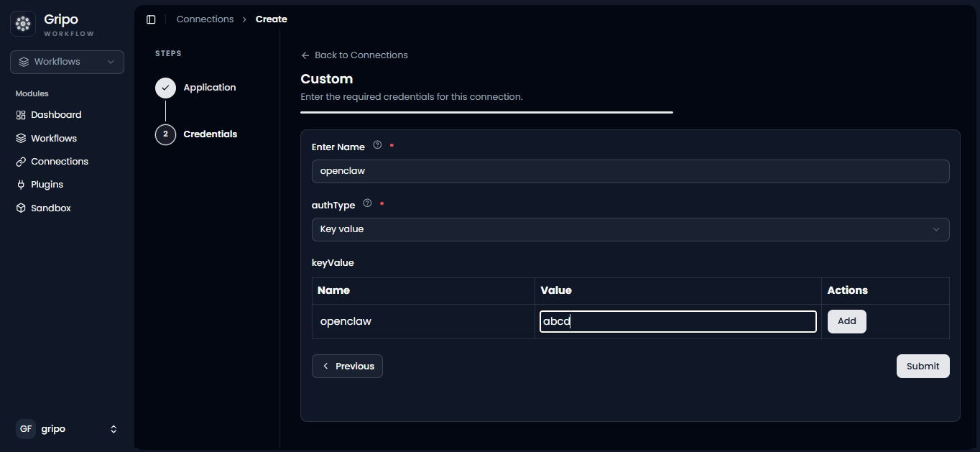Click help icon beside Enter Name

(377, 145)
